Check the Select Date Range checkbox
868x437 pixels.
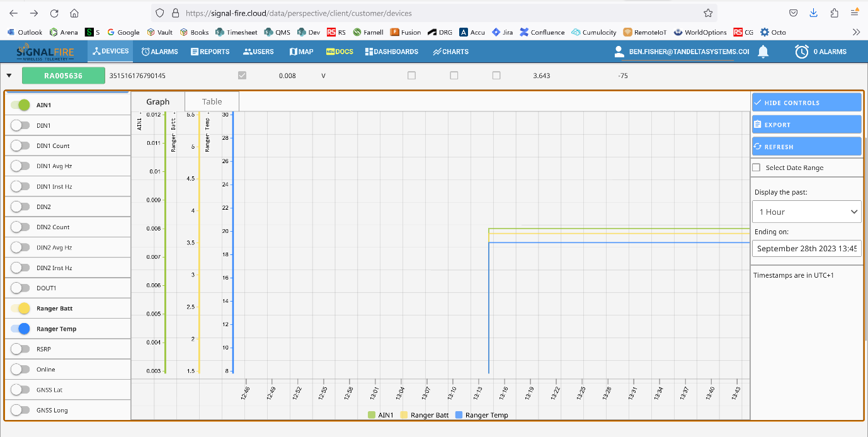757,167
